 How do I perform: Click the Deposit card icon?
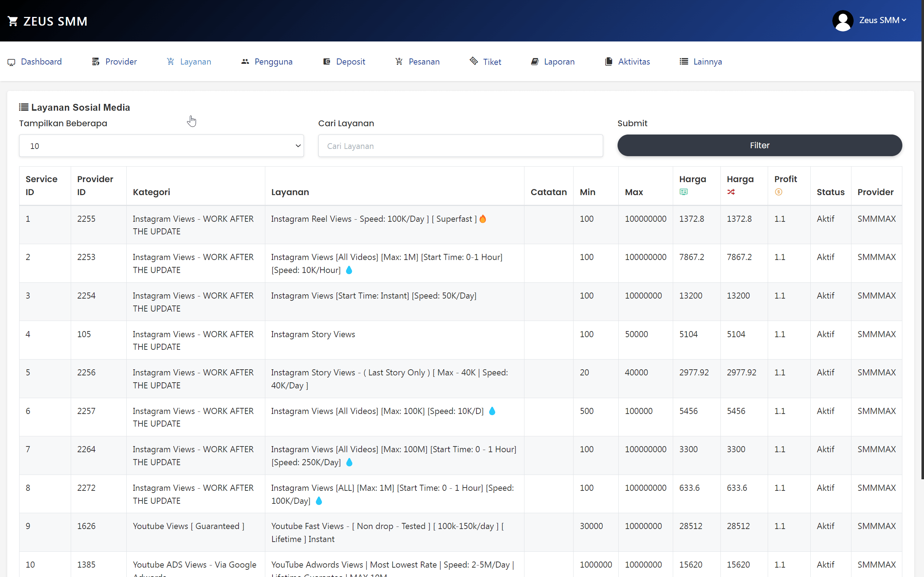coord(327,61)
